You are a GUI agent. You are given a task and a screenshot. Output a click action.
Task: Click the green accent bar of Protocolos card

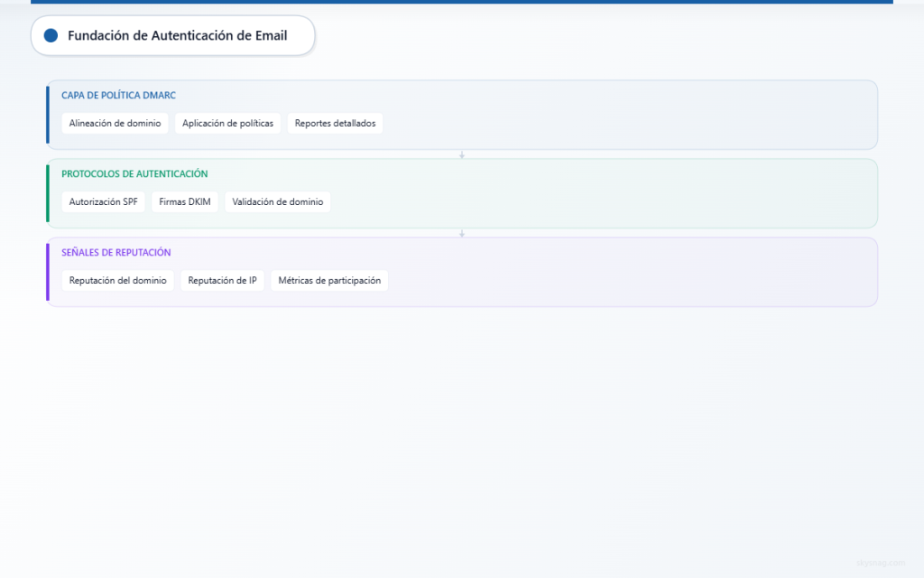pyautogui.click(x=48, y=193)
